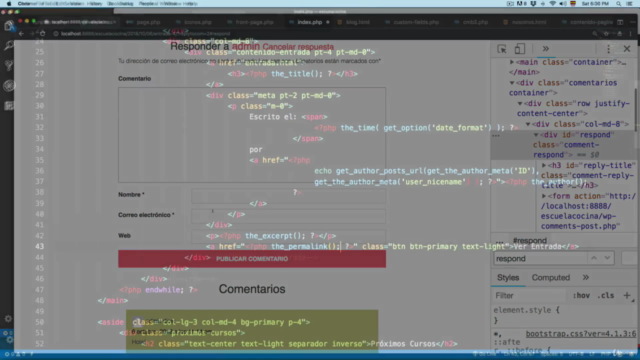
Task: Open the nosotros.html editor tab
Action: [529, 22]
